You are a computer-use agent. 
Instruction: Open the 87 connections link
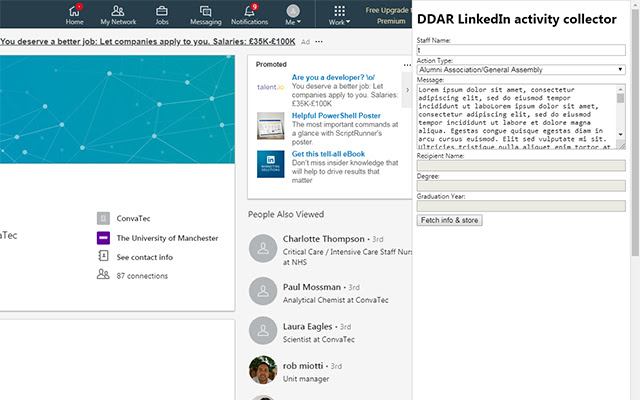(x=142, y=276)
